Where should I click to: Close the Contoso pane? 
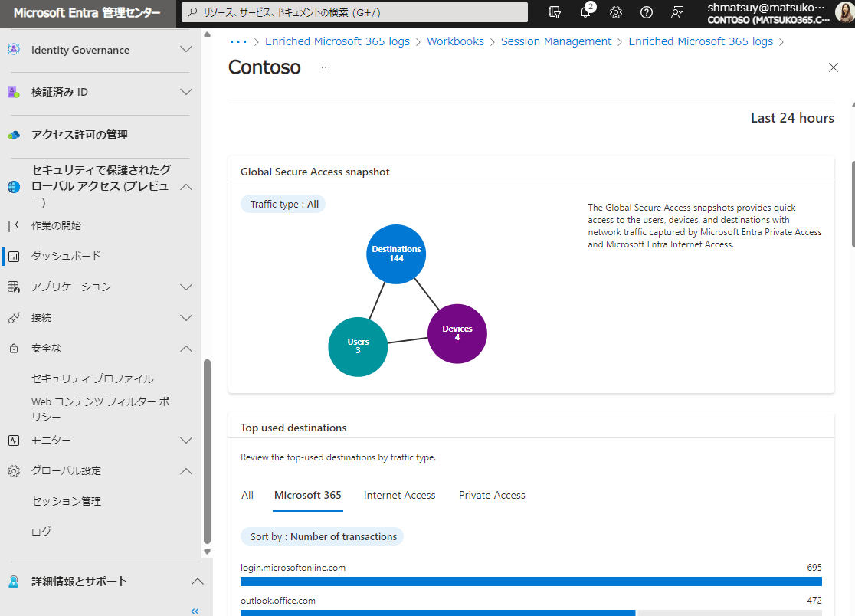834,67
